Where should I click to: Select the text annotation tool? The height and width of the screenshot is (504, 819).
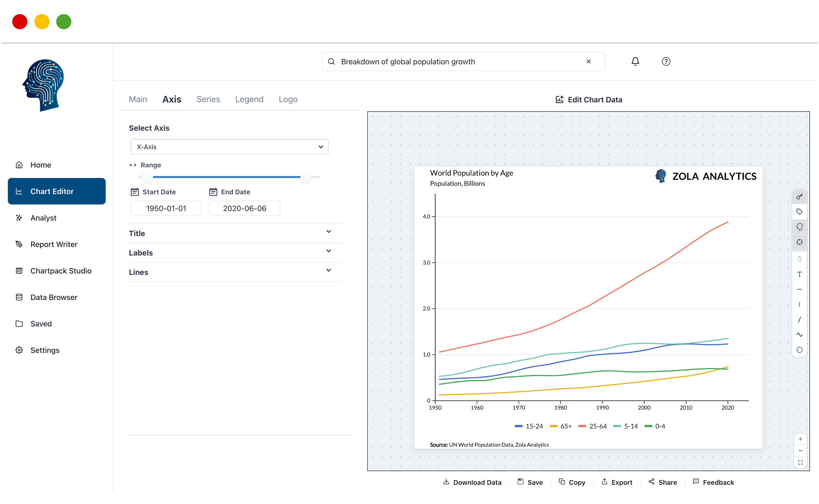coord(799,274)
